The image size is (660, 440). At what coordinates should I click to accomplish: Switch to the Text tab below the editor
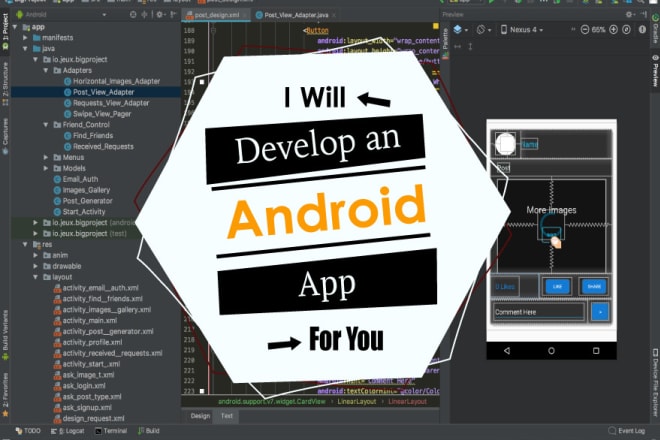(226, 416)
